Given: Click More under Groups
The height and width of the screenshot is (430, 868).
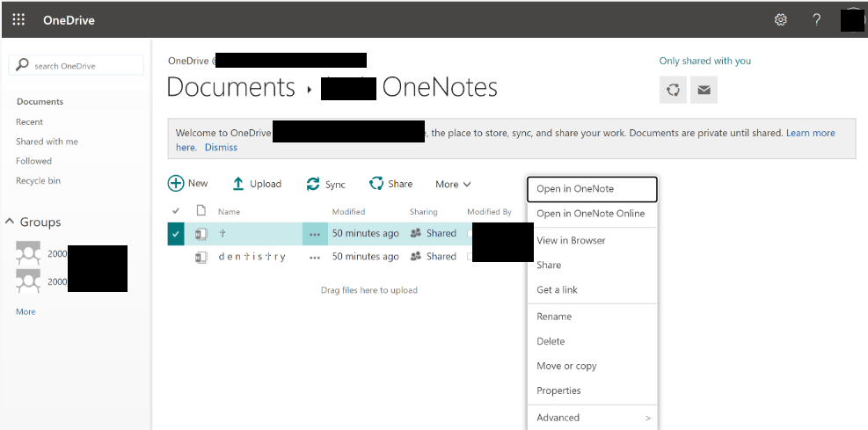Looking at the screenshot, I should pyautogui.click(x=26, y=311).
